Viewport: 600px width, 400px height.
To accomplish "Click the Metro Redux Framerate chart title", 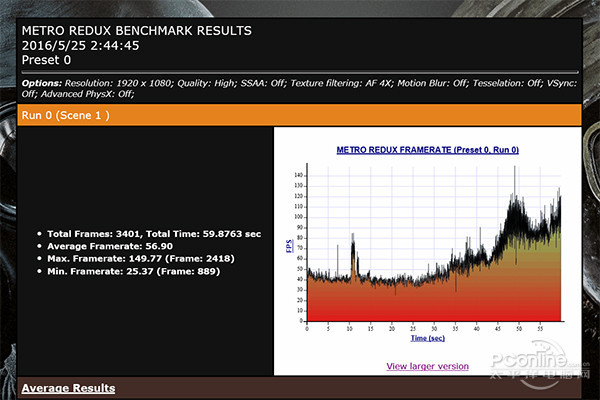I will point(426,150).
